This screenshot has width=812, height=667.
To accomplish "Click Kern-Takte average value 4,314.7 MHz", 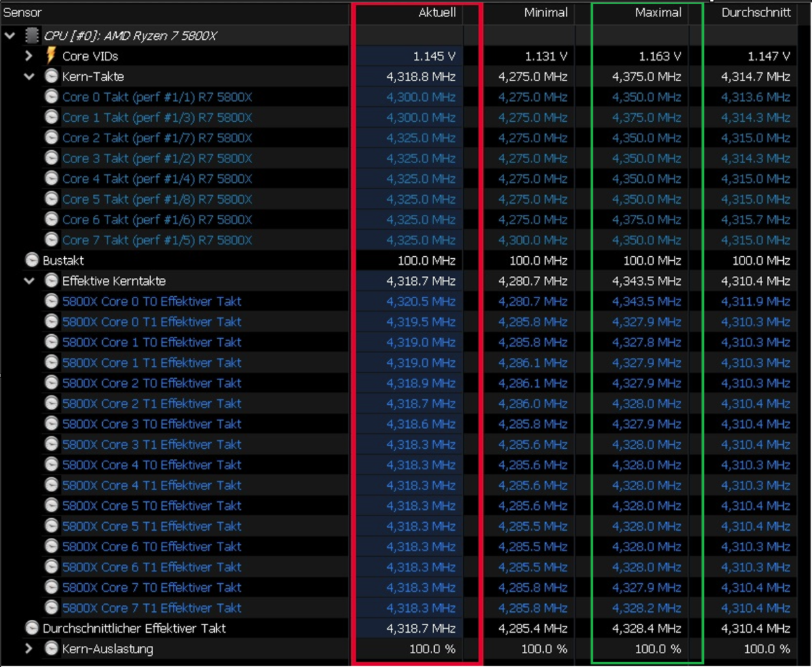I will coord(755,77).
